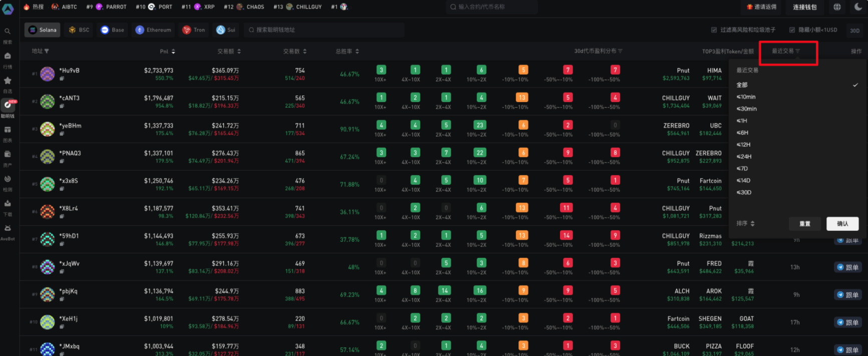
Task: Copy address of wallet *Hu9vB
Action: tap(62, 78)
